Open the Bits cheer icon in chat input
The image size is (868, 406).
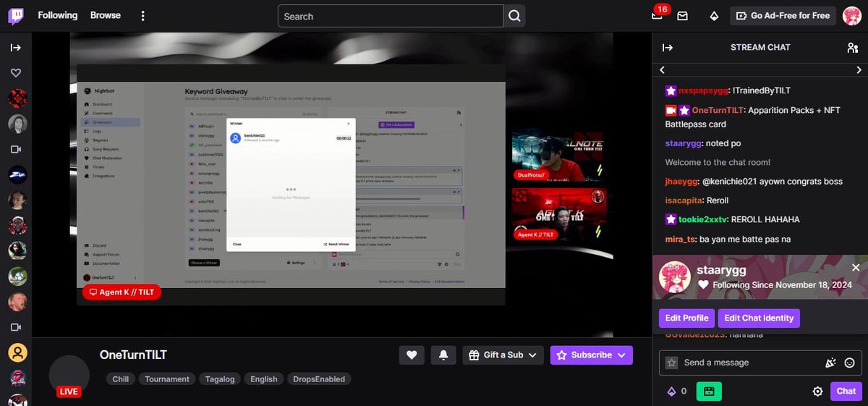(x=830, y=363)
